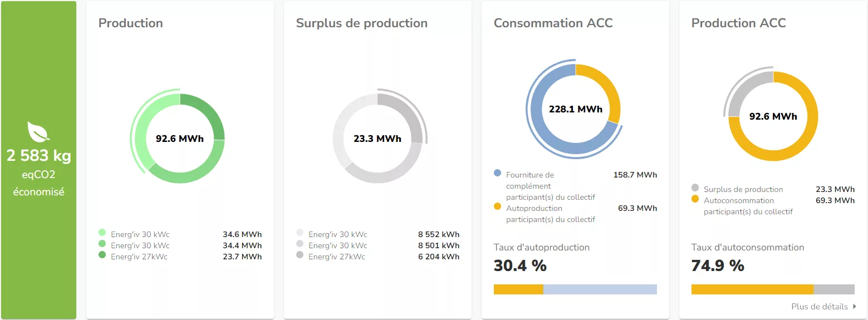The width and height of the screenshot is (868, 320).
Task: Click the "Taux d'autoconsommation" progress bar
Action: tap(773, 289)
